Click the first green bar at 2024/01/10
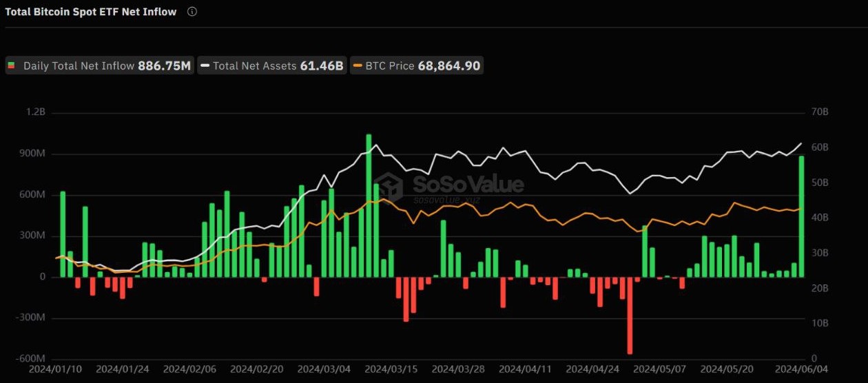 (x=63, y=234)
